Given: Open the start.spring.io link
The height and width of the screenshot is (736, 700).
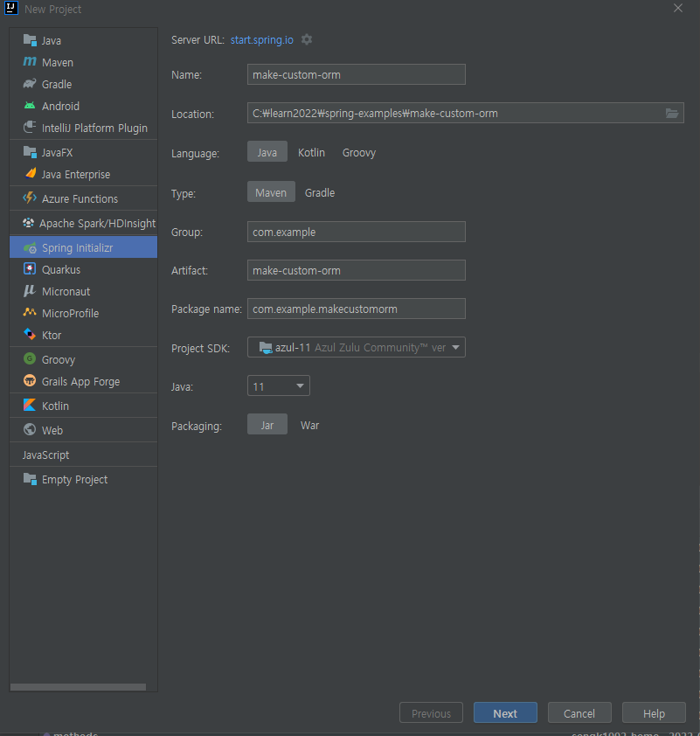Looking at the screenshot, I should pos(262,40).
